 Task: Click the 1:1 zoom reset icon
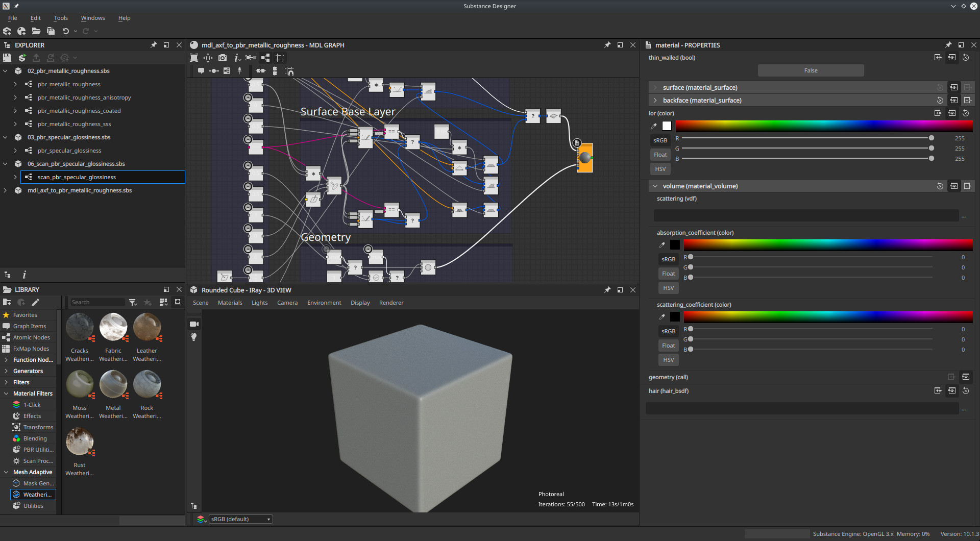[208, 58]
